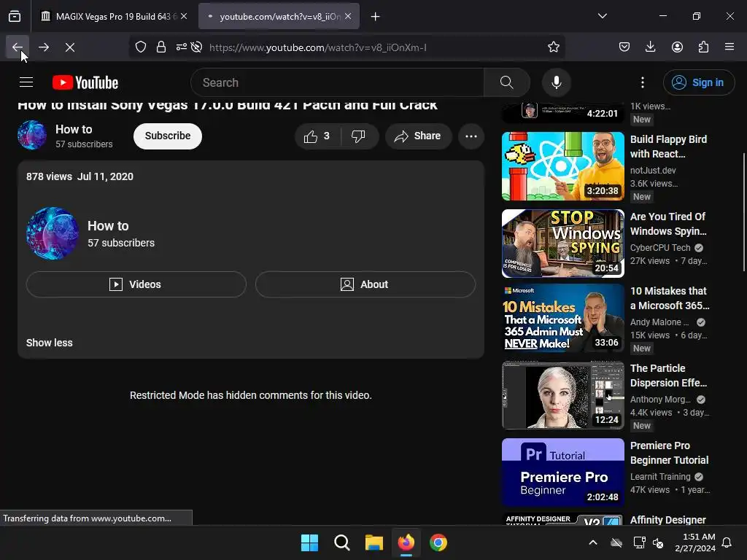The width and height of the screenshot is (747, 560).
Task: Open more actions ellipsis beside Share
Action: (x=471, y=136)
